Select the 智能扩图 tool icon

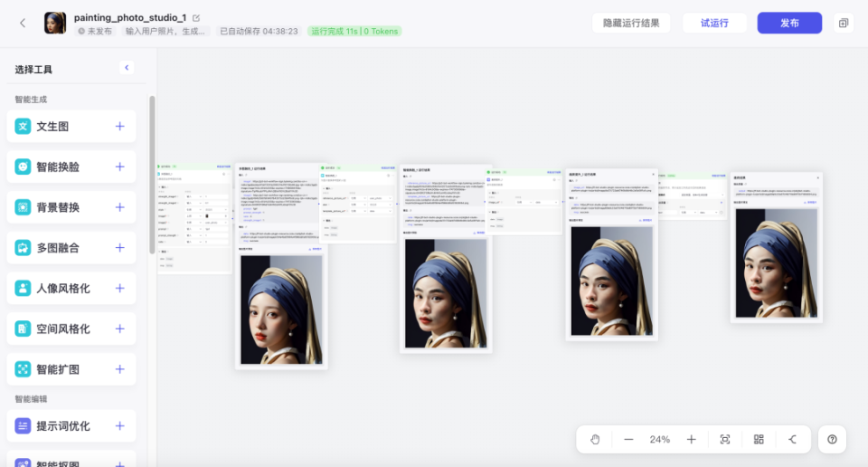[x=23, y=369]
